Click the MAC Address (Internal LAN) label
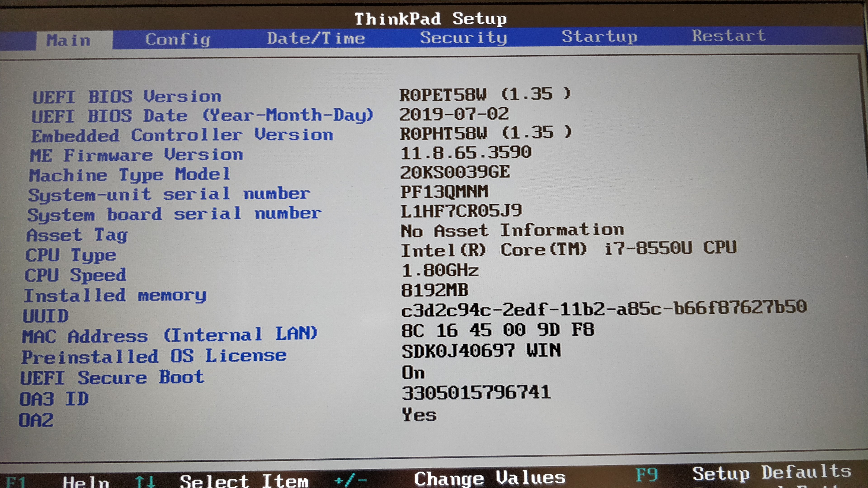This screenshot has width=868, height=488. [170, 335]
